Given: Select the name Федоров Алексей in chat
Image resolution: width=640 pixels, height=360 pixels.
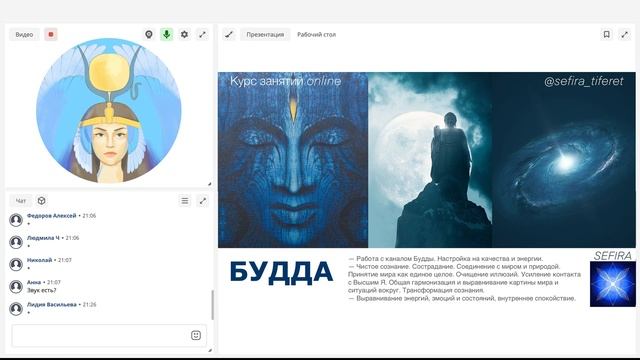Looking at the screenshot, I should click(51, 216).
